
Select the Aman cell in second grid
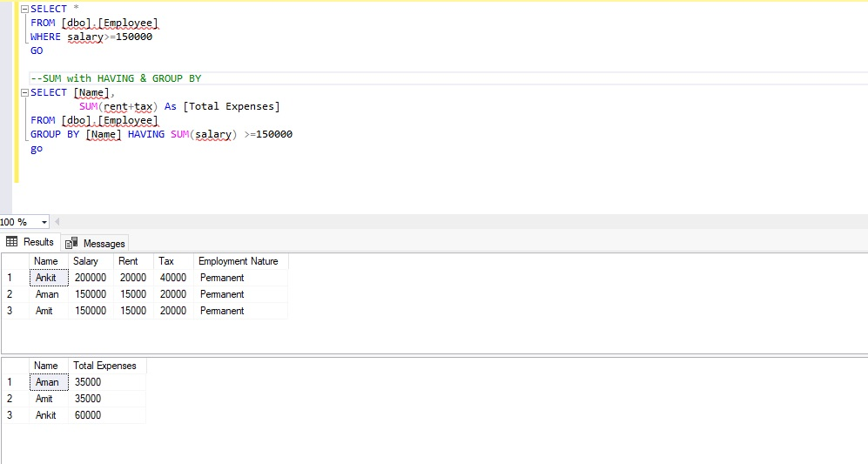coord(49,382)
